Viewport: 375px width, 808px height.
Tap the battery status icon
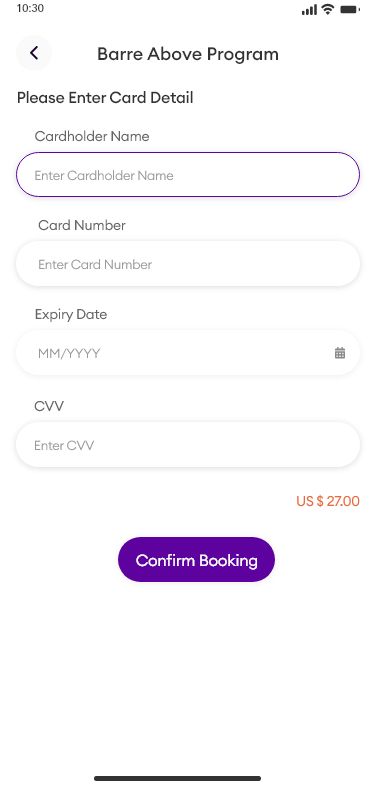pyautogui.click(x=350, y=9)
